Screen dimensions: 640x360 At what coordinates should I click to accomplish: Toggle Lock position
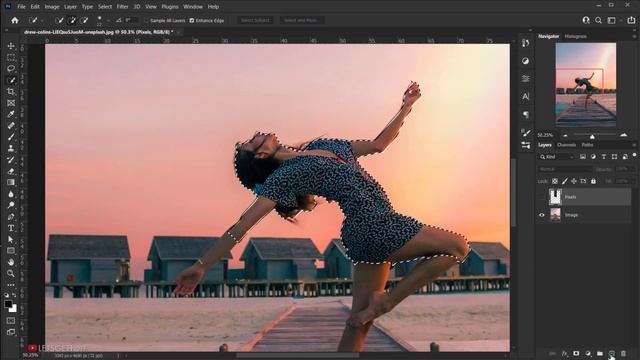[x=574, y=181]
